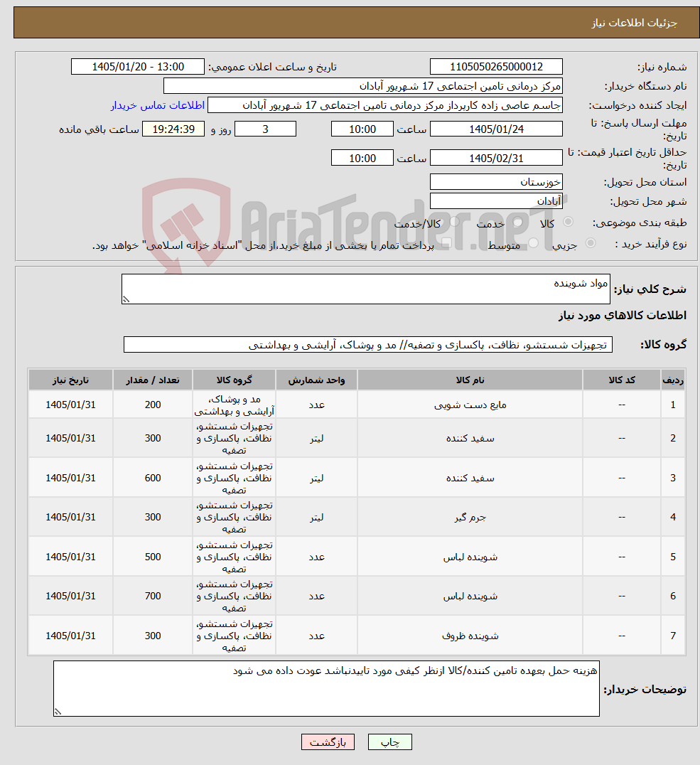Click quantity 700 in row 6
The height and width of the screenshot is (765, 700).
pos(153,597)
